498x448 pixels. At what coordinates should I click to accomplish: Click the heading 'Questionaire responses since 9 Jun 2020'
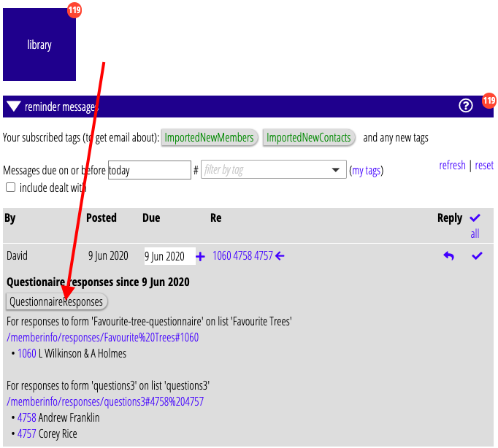[98, 282]
